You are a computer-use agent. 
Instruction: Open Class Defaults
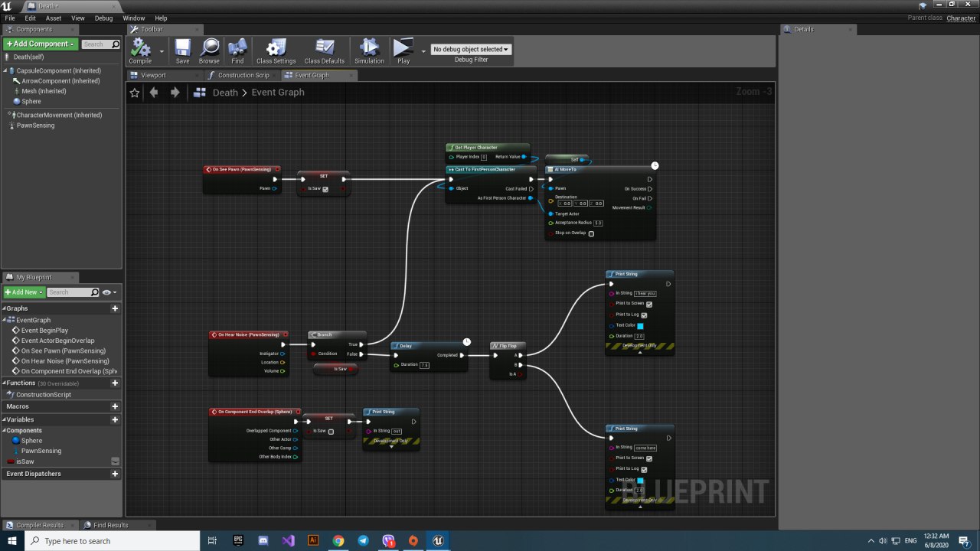[325, 51]
